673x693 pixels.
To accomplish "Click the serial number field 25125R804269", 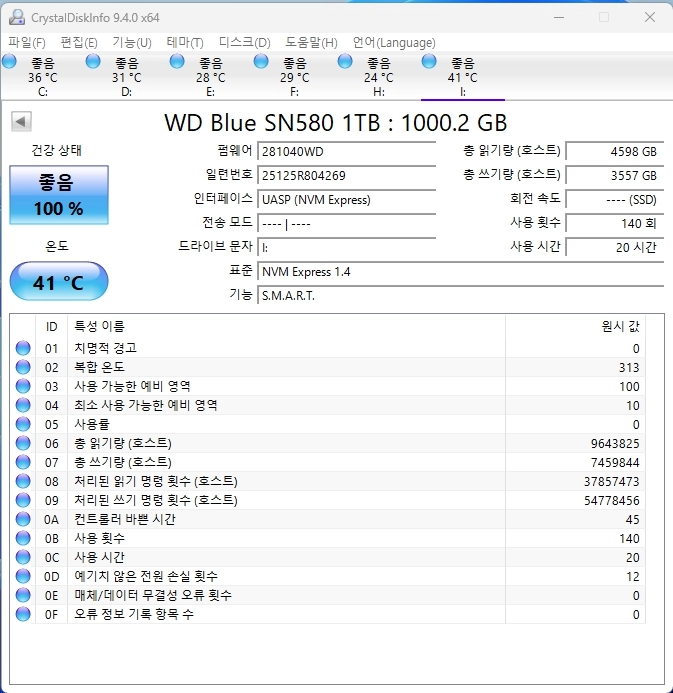I will 346,175.
